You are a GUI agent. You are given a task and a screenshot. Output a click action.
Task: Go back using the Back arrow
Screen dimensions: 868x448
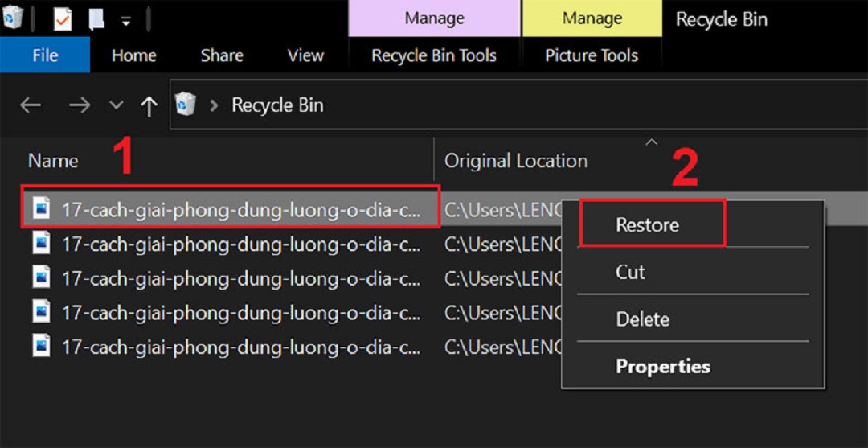pos(31,105)
